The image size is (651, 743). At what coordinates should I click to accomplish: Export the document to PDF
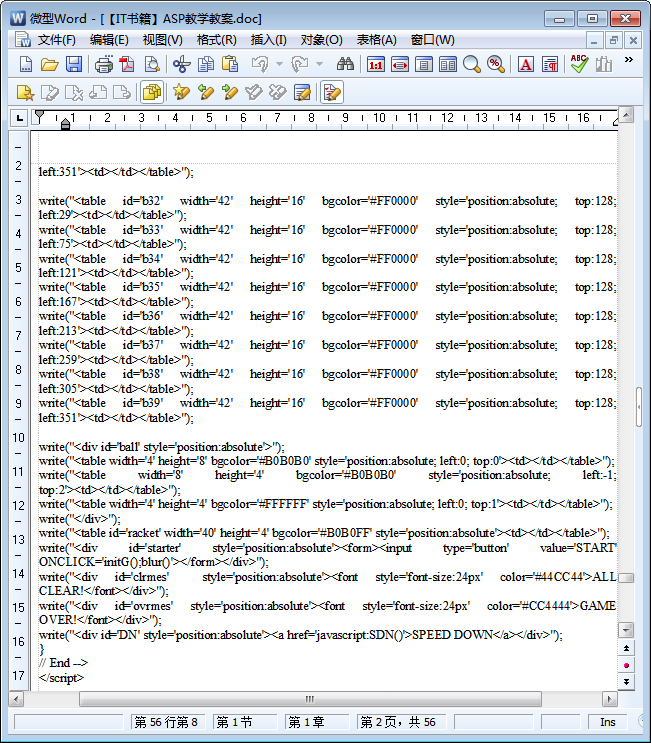[x=127, y=64]
